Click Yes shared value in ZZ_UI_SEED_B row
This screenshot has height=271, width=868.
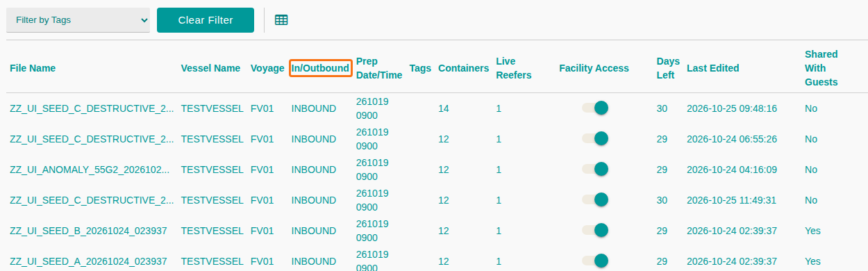812,231
